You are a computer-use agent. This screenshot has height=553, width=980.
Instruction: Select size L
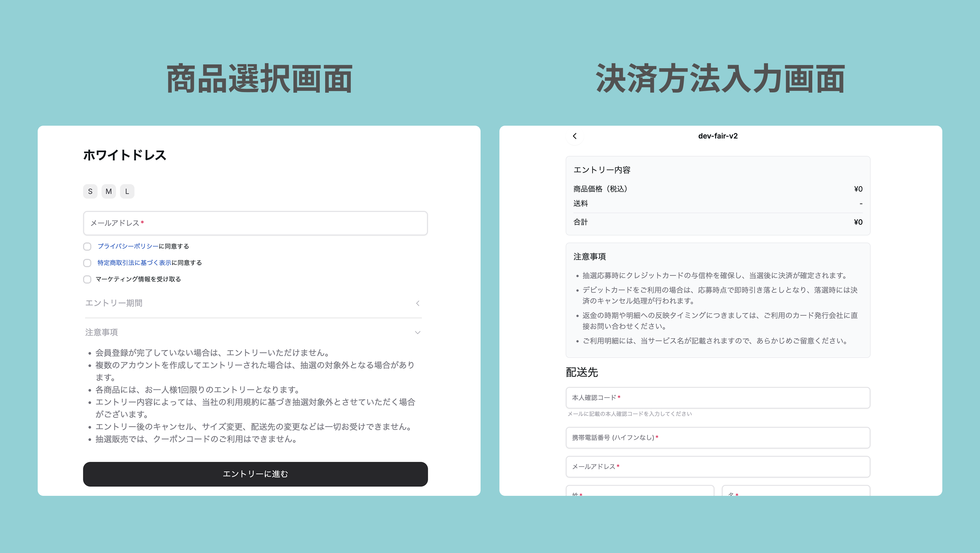click(x=127, y=191)
